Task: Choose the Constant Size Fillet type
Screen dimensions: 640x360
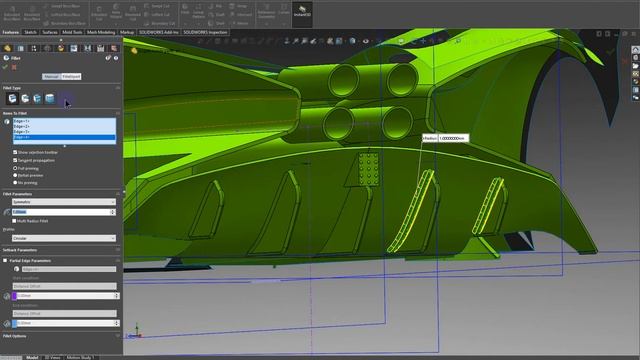Action: click(x=12, y=98)
